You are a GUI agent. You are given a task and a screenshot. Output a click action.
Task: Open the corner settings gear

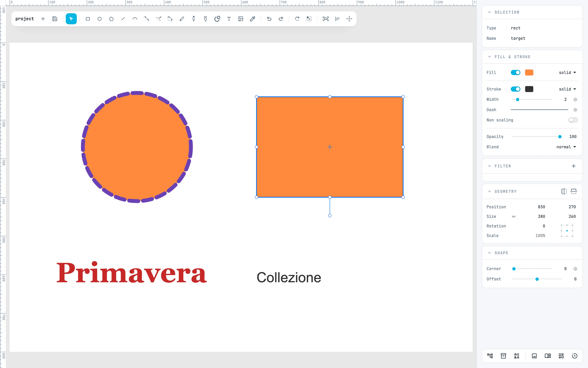tap(575, 269)
